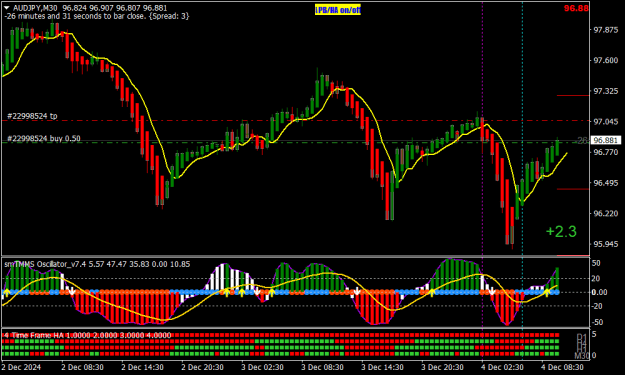625x375 pixels.
Task: Click the 4 Dec 08:30 time label
Action: tap(562, 367)
